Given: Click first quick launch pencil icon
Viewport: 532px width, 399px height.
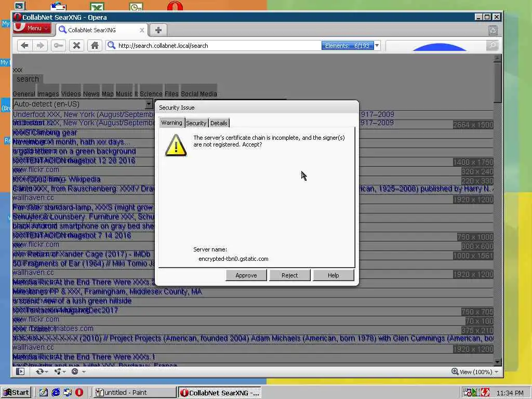Looking at the screenshot, I should click(x=44, y=393).
